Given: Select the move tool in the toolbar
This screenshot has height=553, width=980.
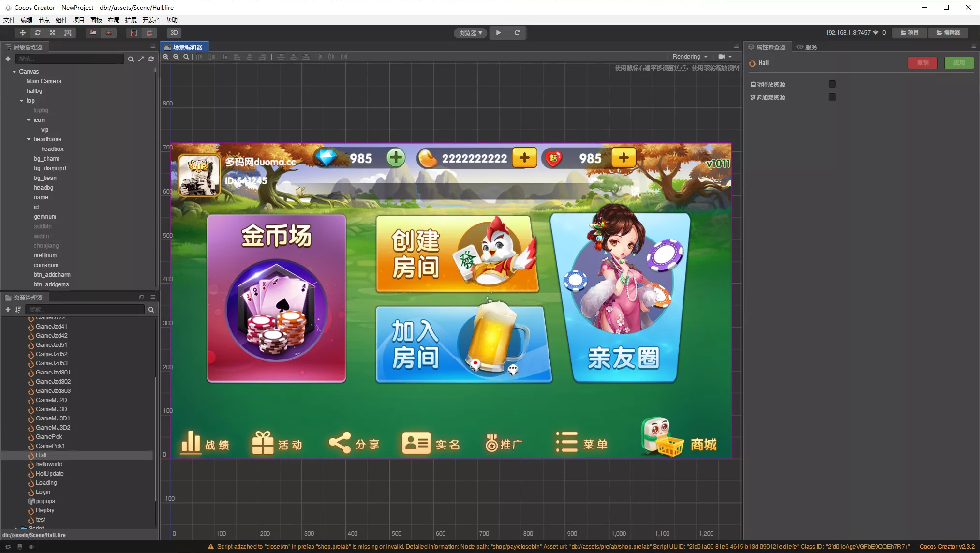Looking at the screenshot, I should [x=22, y=32].
